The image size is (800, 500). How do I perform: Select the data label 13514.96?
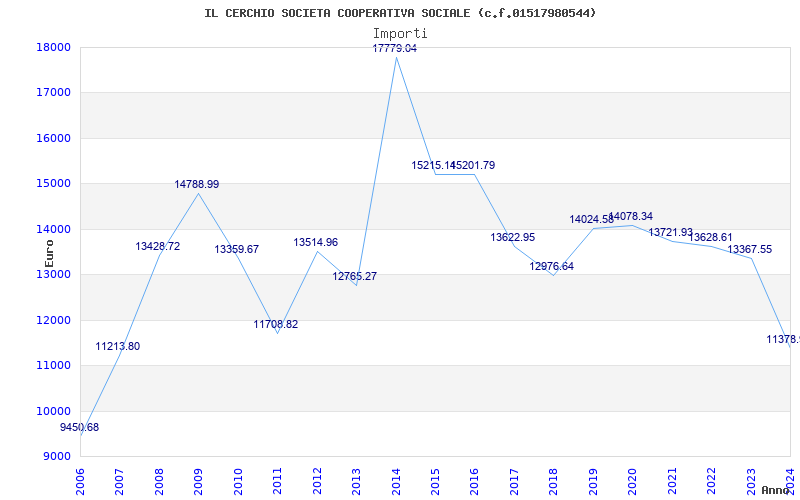click(315, 242)
